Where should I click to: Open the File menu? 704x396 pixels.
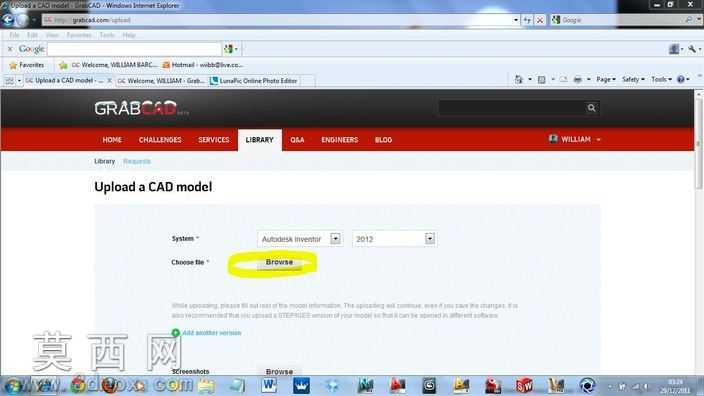coord(14,35)
